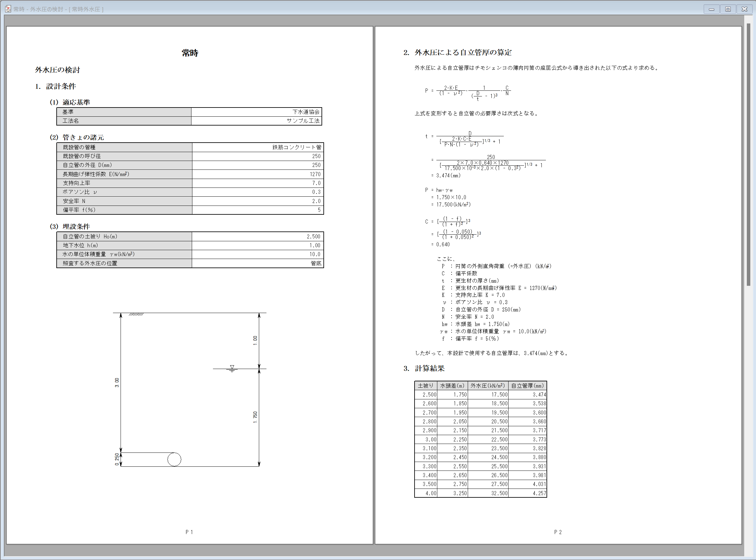Minimize the 常時外水圧 preview window
Image resolution: width=756 pixels, height=560 pixels.
(712, 9)
